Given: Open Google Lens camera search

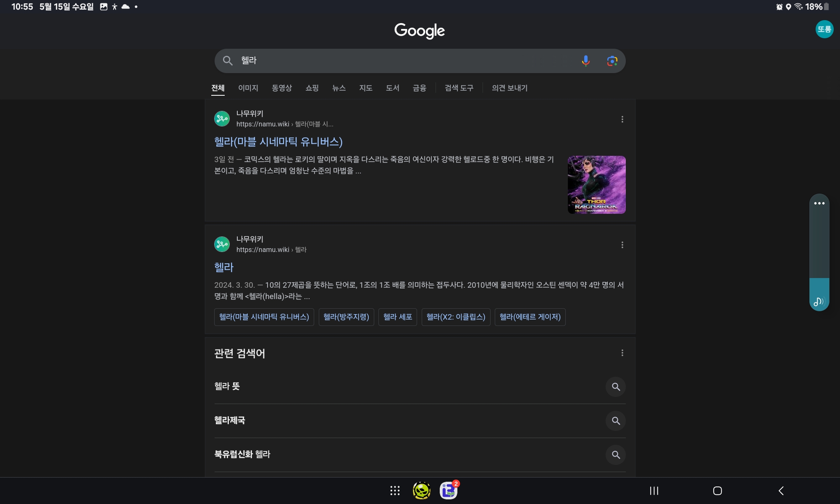Looking at the screenshot, I should pos(612,61).
